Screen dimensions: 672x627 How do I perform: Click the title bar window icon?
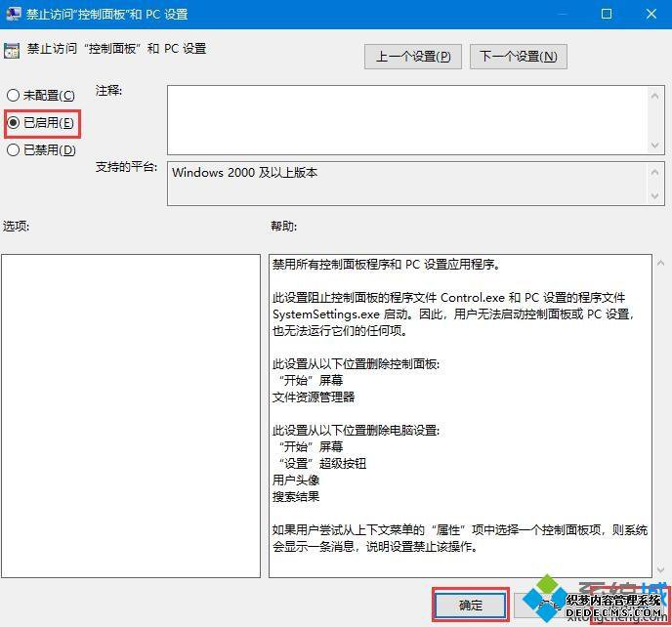tap(13, 14)
